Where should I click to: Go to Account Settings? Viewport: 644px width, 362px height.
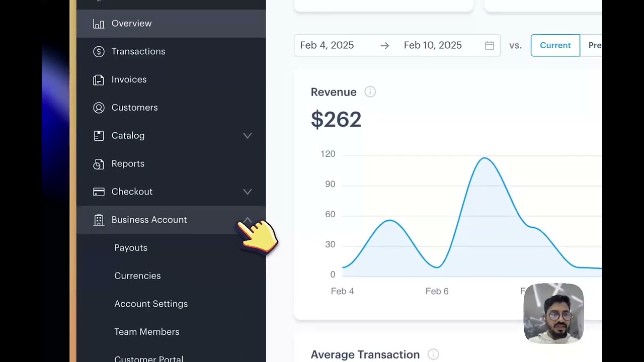coord(151,304)
